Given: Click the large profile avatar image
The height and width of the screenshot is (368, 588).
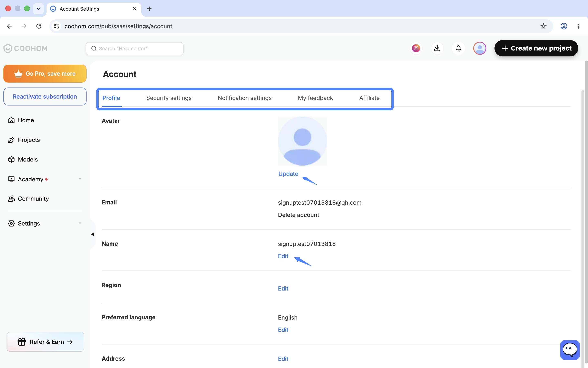Looking at the screenshot, I should (x=303, y=141).
